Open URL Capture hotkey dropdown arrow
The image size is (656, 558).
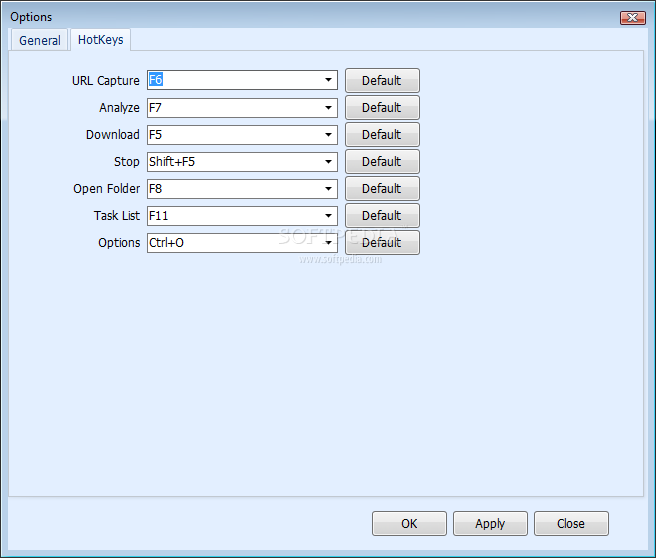click(x=328, y=80)
